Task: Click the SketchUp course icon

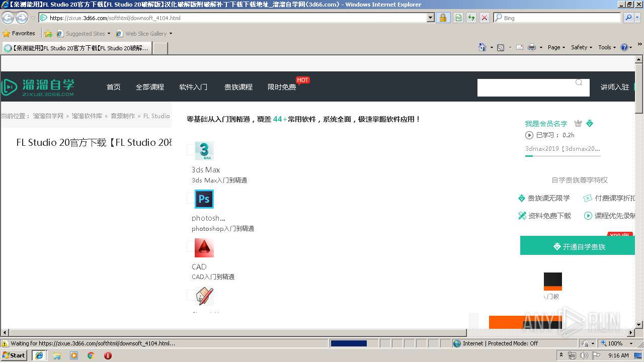Action: pyautogui.click(x=204, y=296)
